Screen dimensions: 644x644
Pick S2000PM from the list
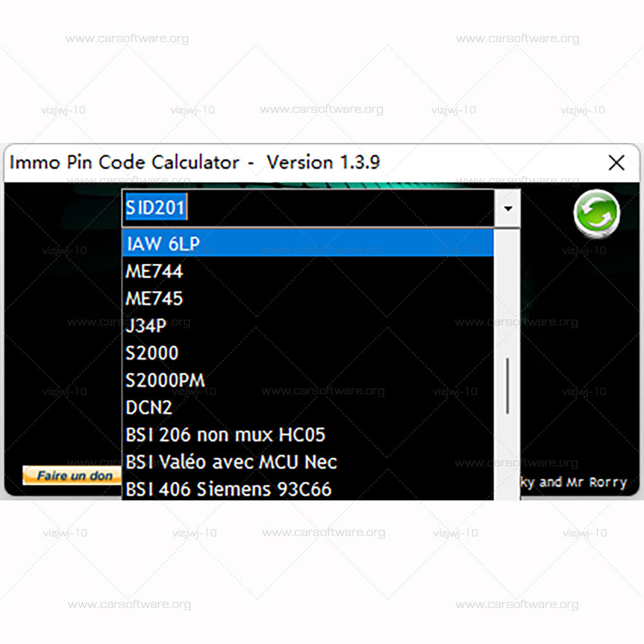tap(308, 381)
